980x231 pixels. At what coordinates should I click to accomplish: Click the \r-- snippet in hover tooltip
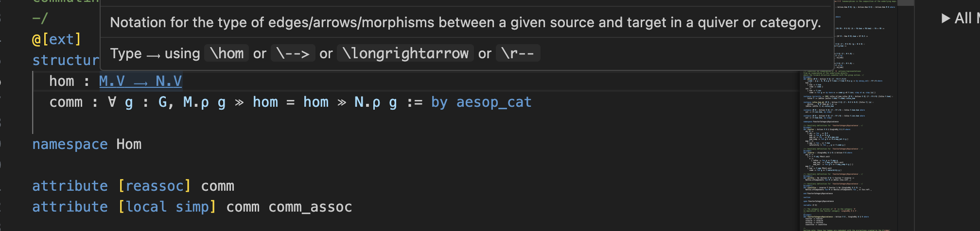pos(518,53)
